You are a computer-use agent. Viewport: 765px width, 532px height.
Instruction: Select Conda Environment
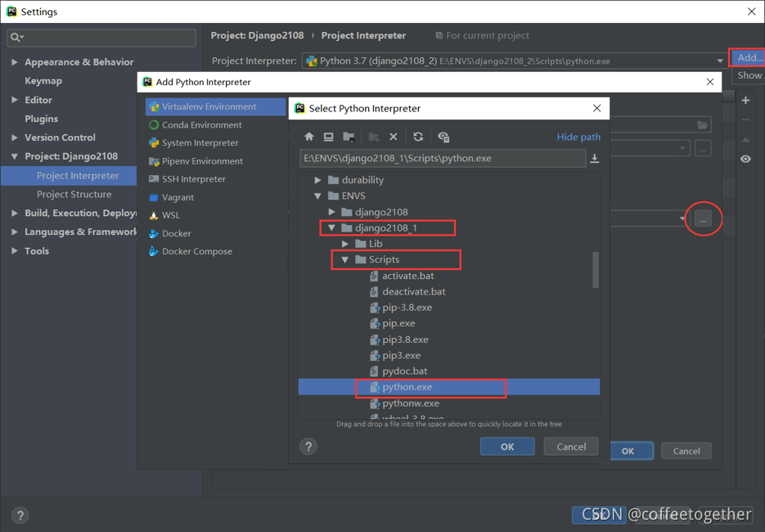pos(216,125)
